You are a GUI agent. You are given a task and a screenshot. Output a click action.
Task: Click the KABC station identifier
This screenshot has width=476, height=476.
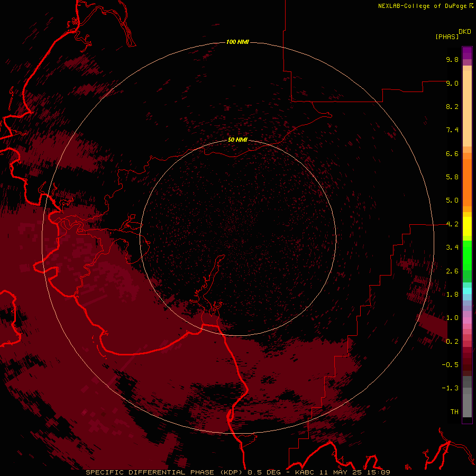(305, 472)
